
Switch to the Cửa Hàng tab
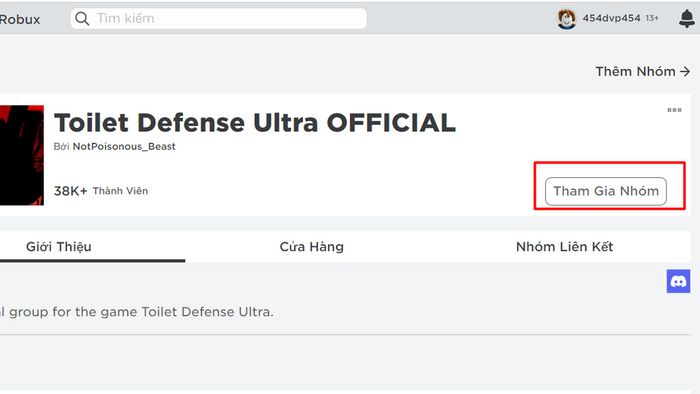(x=312, y=247)
